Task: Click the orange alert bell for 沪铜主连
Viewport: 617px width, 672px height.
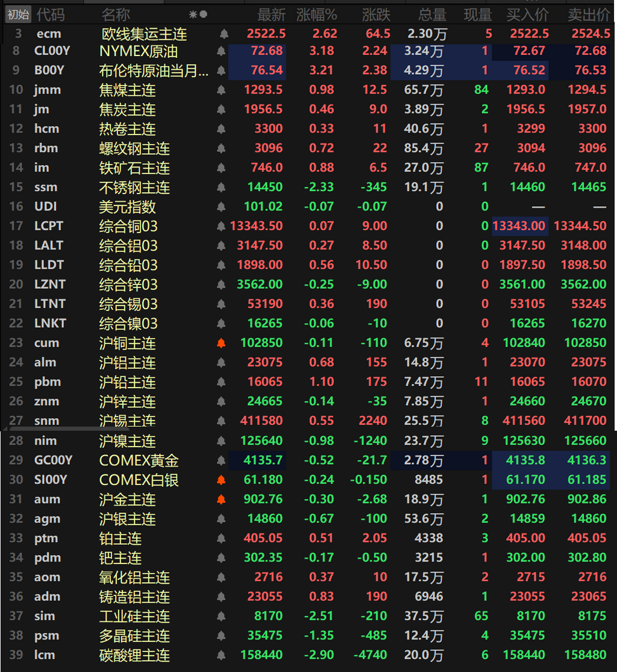Action: 221,343
